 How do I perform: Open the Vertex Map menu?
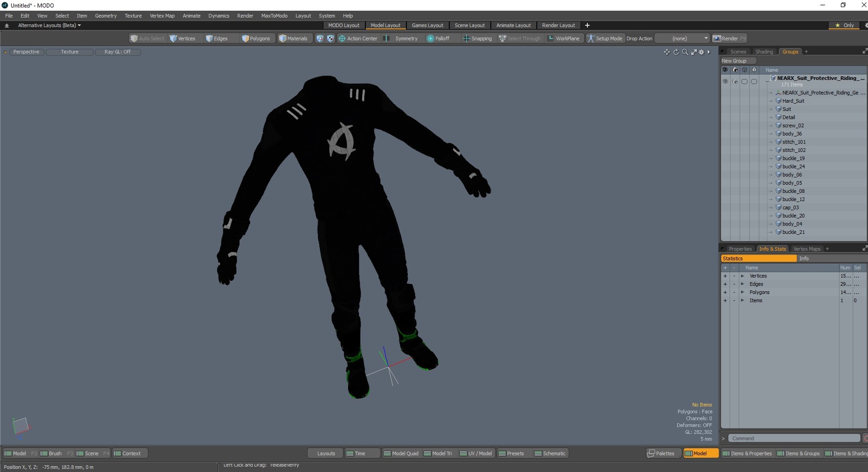[162, 16]
